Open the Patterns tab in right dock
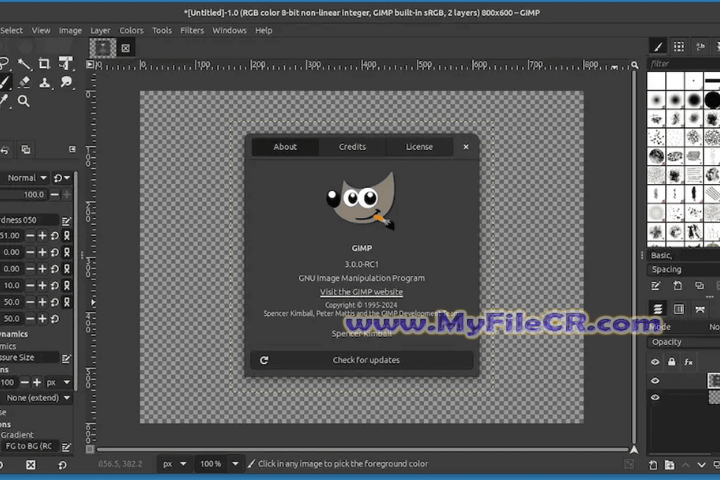The height and width of the screenshot is (480, 720). (x=679, y=46)
